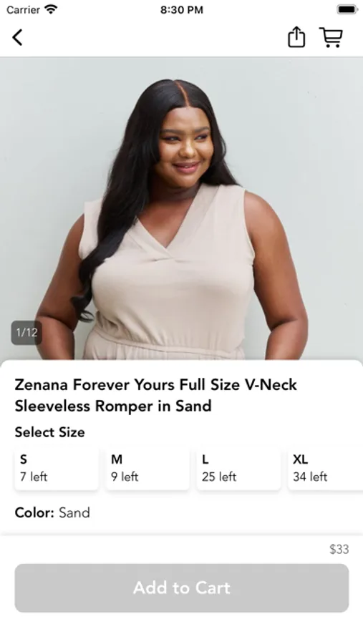Select size S with 7 left

tap(57, 469)
